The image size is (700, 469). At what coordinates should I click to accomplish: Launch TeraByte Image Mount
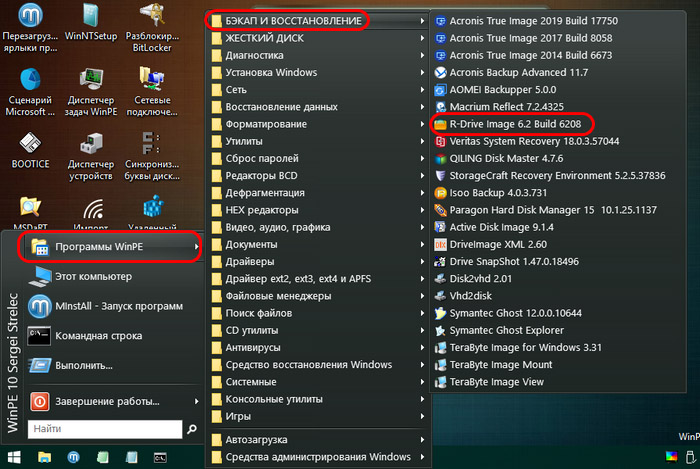(x=494, y=365)
